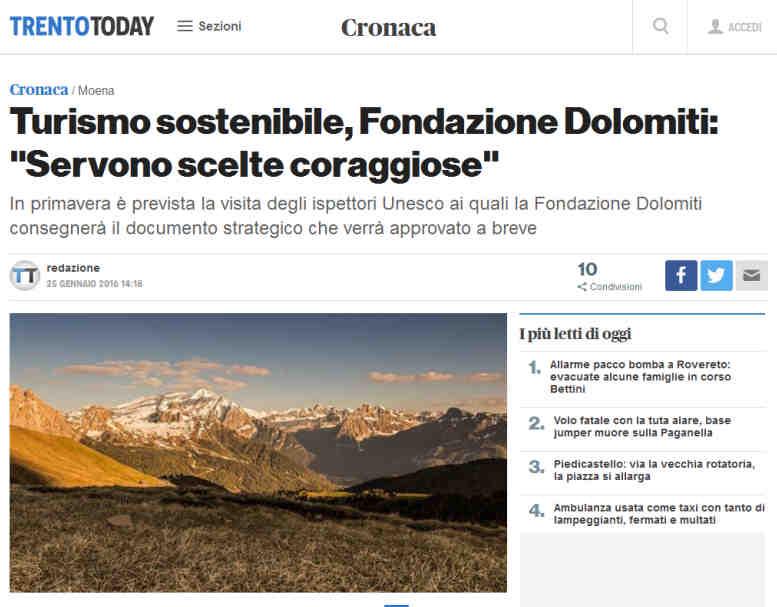Follow the Cronaca breadcrumb link
The width and height of the screenshot is (777, 607).
pos(39,90)
